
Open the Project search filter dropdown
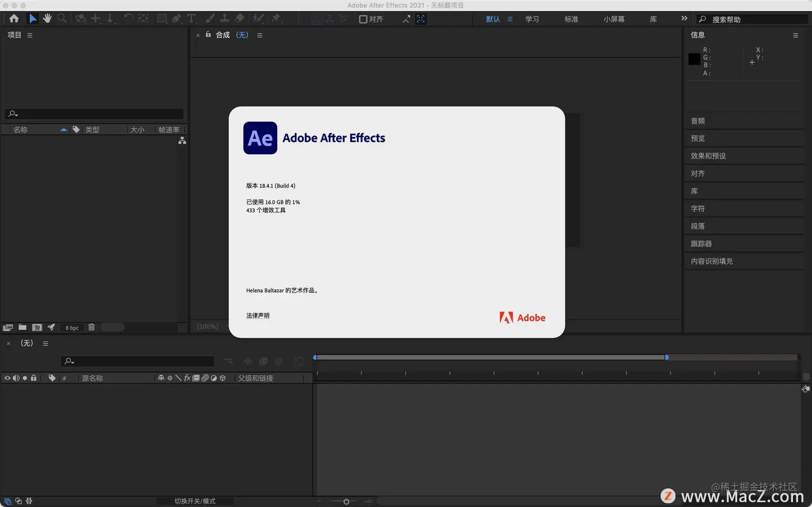click(12, 114)
